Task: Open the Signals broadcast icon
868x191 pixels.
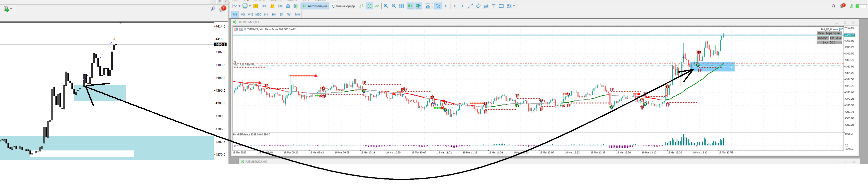Action: click(280, 6)
